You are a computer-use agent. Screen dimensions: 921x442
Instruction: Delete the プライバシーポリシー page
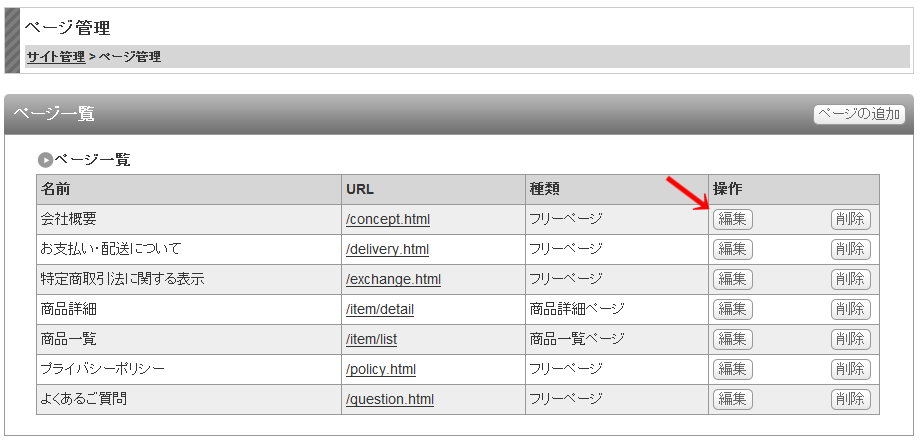point(851,369)
